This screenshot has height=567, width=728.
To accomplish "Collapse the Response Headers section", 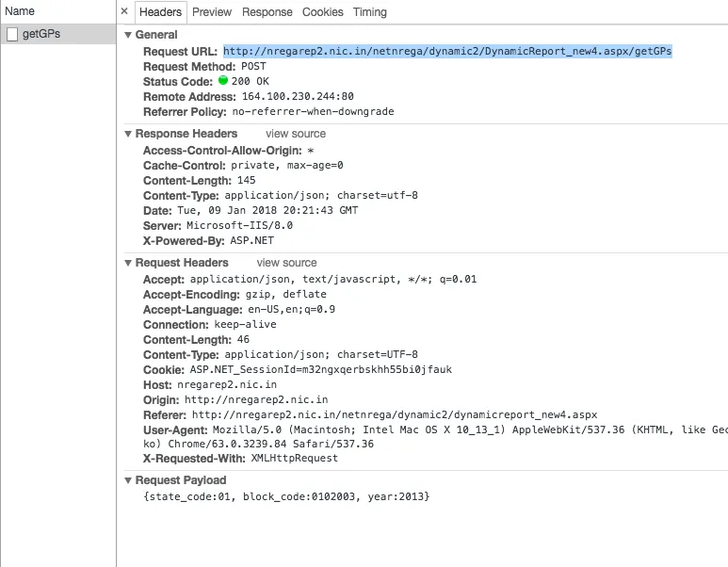I will [x=128, y=134].
